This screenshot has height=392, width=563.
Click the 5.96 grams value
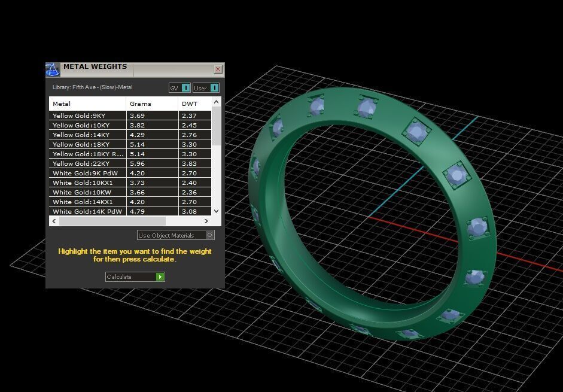point(137,163)
